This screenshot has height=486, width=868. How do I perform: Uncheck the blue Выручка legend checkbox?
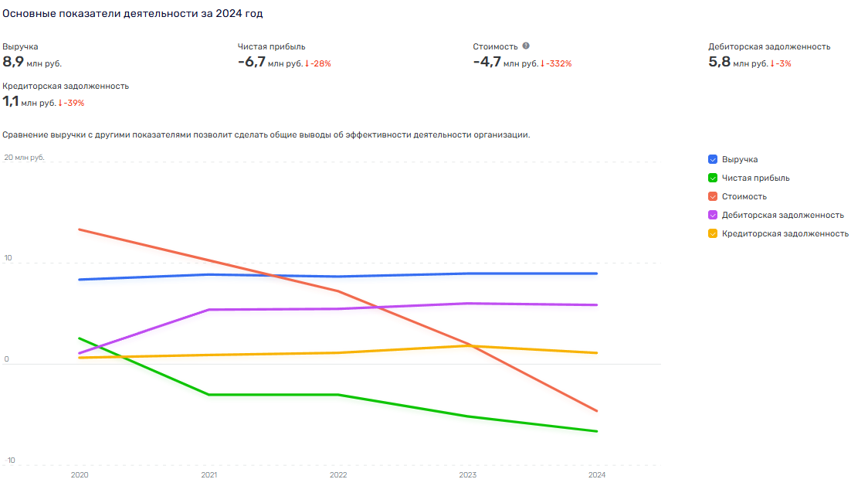tap(713, 159)
